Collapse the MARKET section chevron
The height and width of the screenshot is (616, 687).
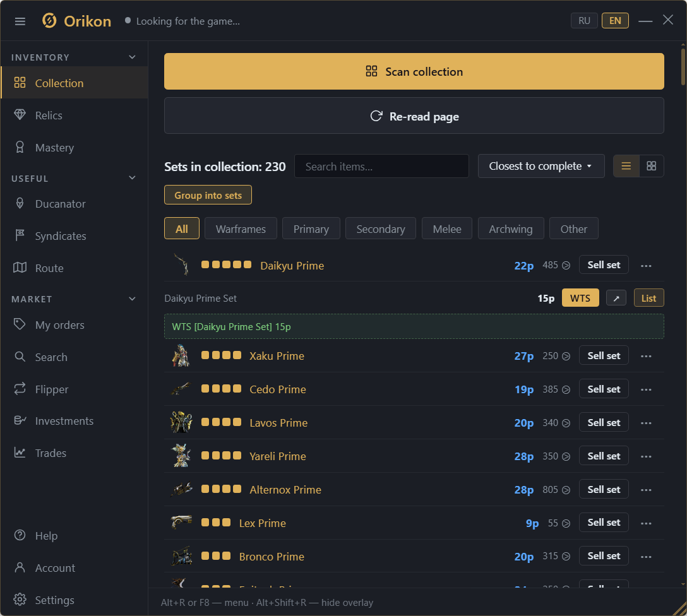pyautogui.click(x=132, y=299)
